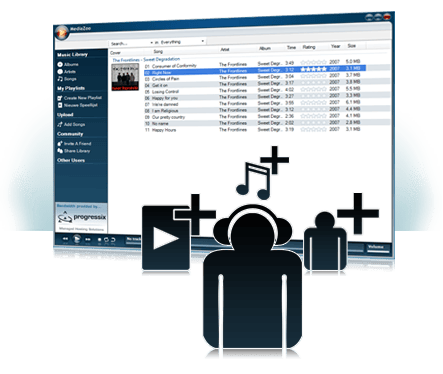Open Share Library in Community

(x=74, y=151)
